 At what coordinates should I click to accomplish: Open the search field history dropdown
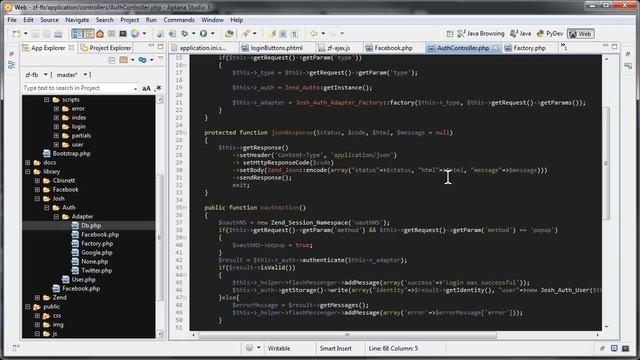click(x=135, y=89)
